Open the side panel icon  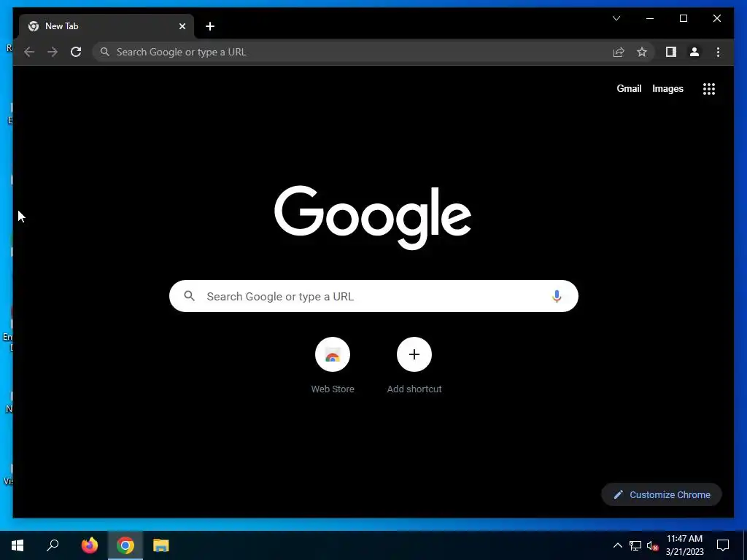pos(671,52)
